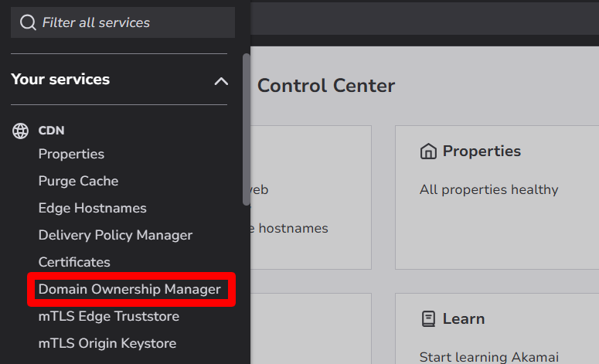Collapse the Your services section

tap(221, 80)
